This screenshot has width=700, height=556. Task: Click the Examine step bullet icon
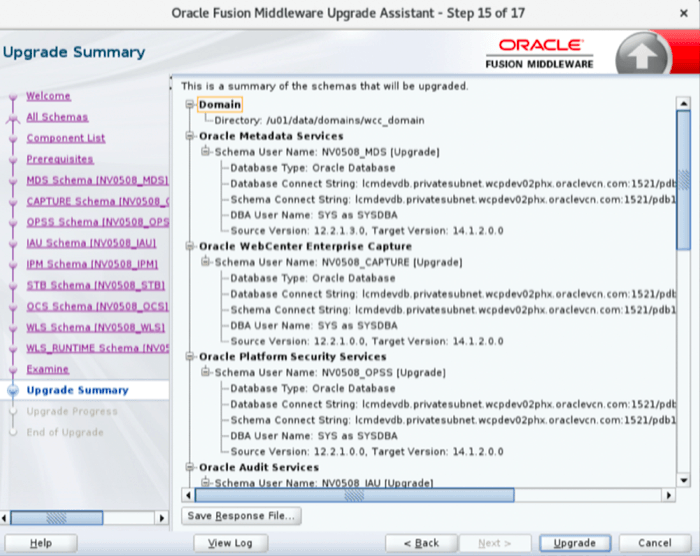tap(13, 369)
